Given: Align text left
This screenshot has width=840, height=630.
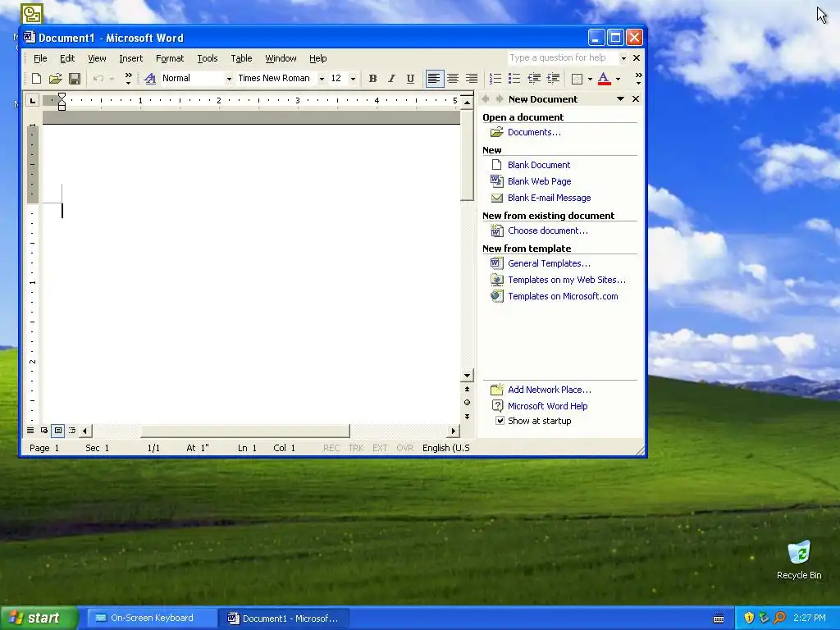Looking at the screenshot, I should [434, 79].
